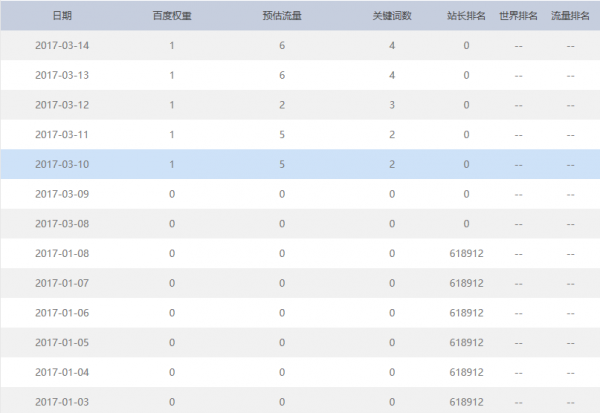Click the date 2017-03-11
The image size is (600, 413).
pos(62,135)
